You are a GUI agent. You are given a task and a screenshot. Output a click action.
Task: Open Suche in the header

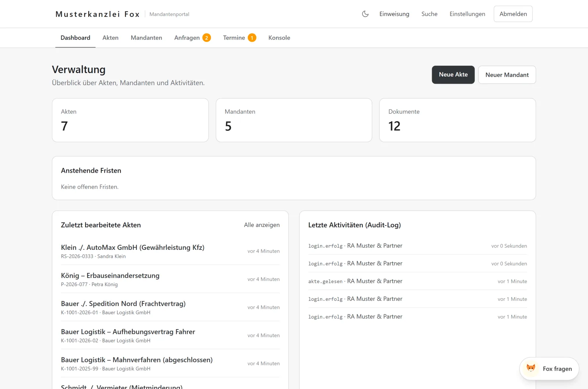click(x=429, y=14)
